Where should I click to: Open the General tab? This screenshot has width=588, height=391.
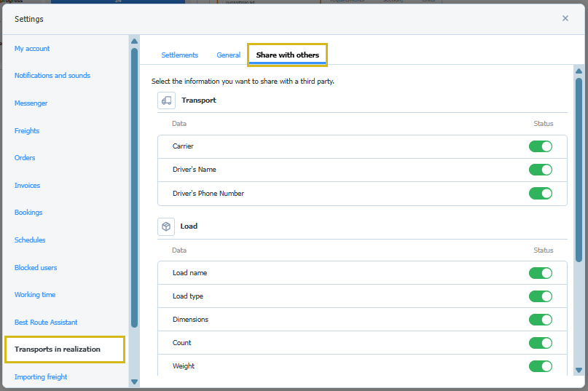tap(228, 55)
